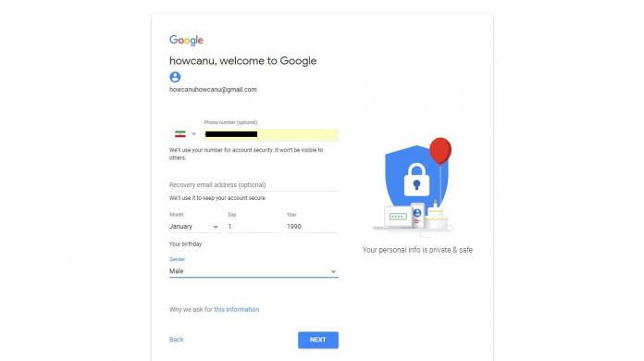This screenshot has width=644, height=361.
Task: Click the howcanuhowcanu@gmail.com email text
Action: tap(213, 90)
